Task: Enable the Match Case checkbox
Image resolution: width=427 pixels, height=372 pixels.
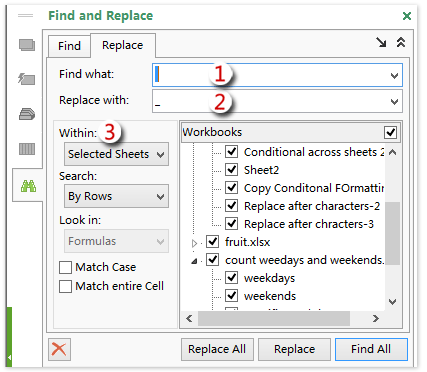Action: 65,267
